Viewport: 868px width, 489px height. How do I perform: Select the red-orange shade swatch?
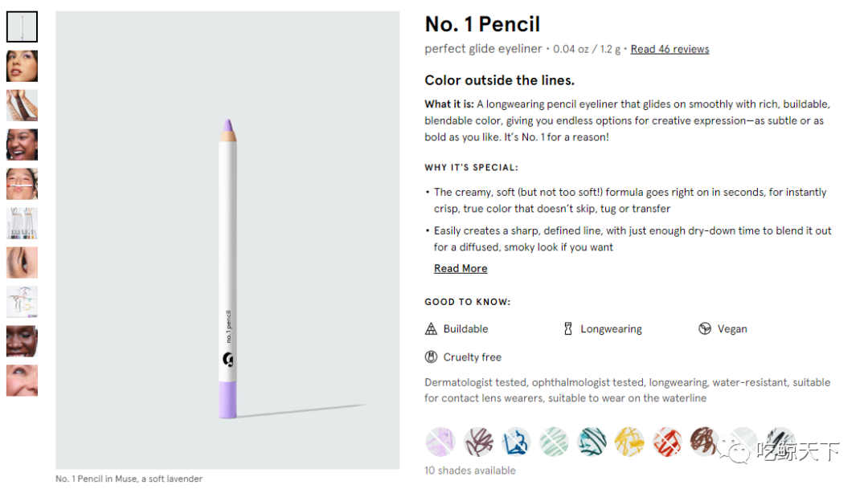pos(667,442)
